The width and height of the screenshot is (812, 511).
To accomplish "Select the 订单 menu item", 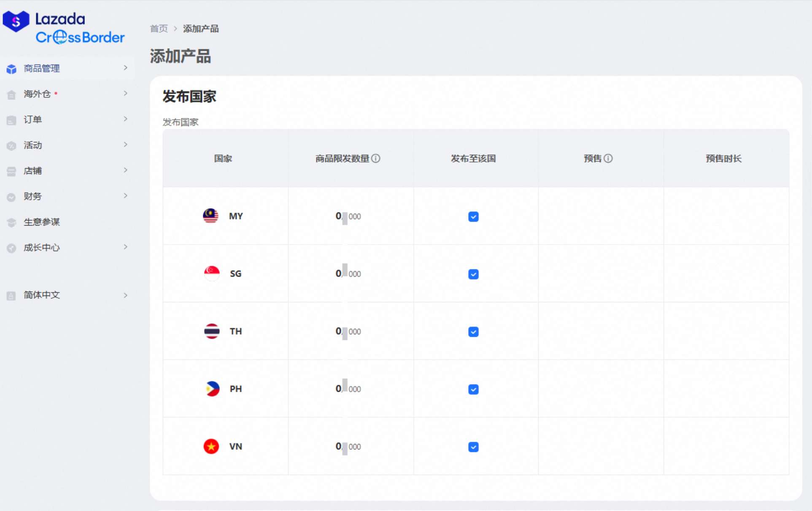I will coord(33,120).
